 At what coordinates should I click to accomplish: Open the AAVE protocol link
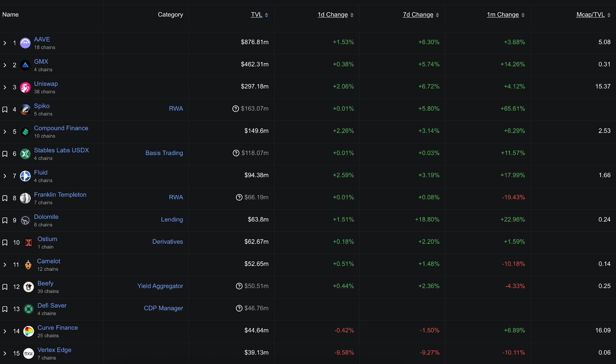(42, 39)
